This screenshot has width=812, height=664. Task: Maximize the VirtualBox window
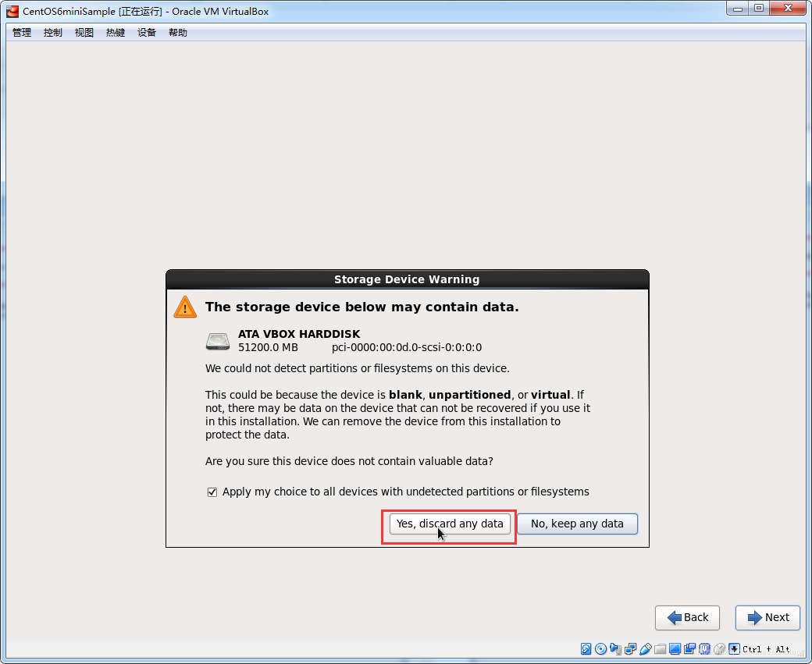759,9
